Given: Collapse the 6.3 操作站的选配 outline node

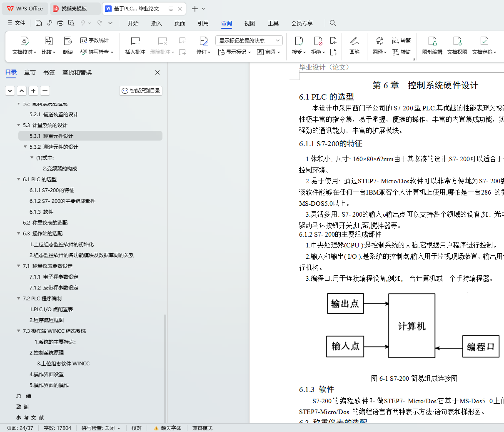Looking at the screenshot, I should pyautogui.click(x=18, y=233).
